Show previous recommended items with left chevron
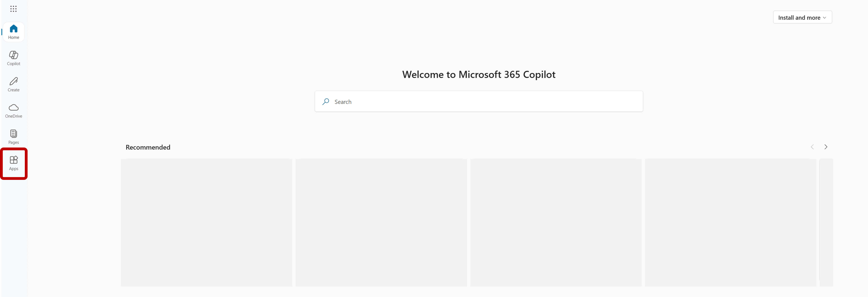 click(x=812, y=147)
